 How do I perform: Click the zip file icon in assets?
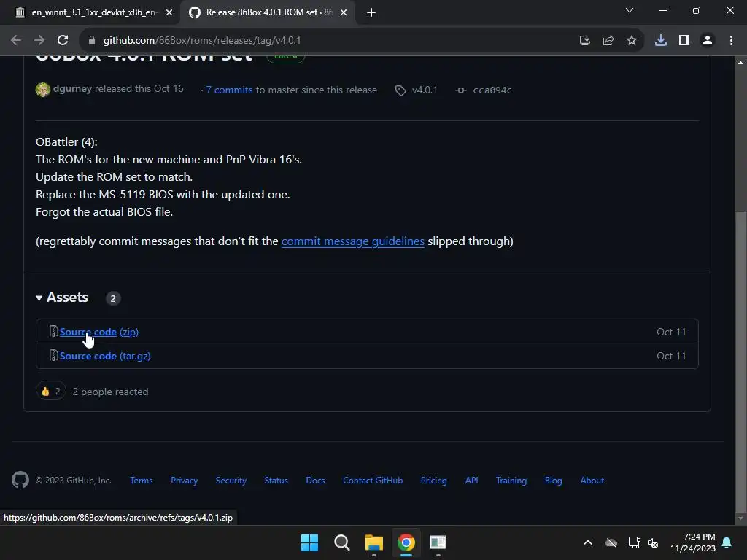coord(54,332)
